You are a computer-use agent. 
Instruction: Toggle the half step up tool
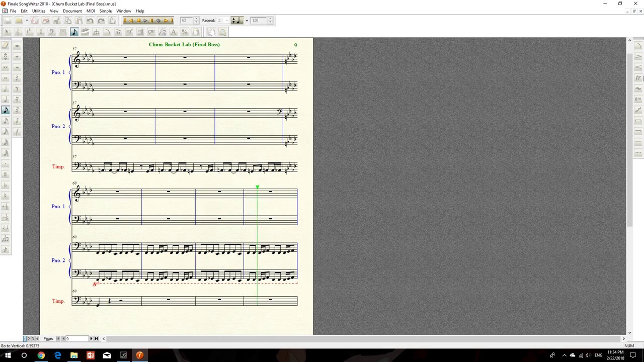click(6, 208)
